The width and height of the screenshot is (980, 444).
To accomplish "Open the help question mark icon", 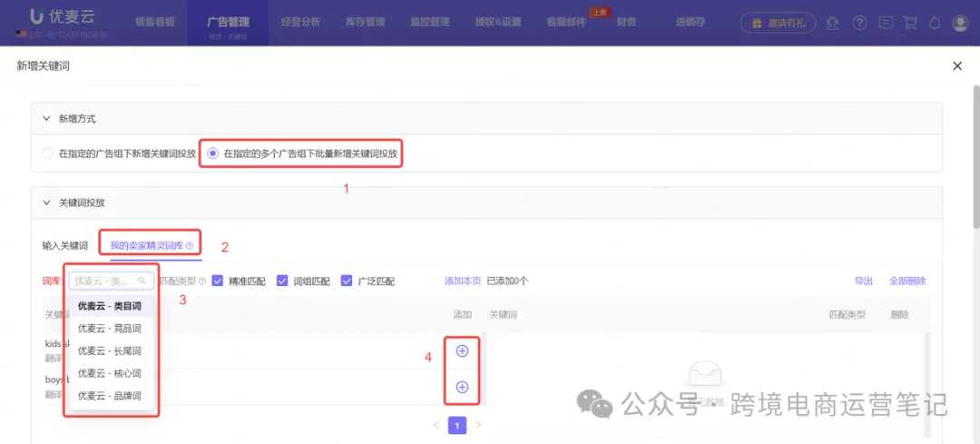I will click(860, 23).
